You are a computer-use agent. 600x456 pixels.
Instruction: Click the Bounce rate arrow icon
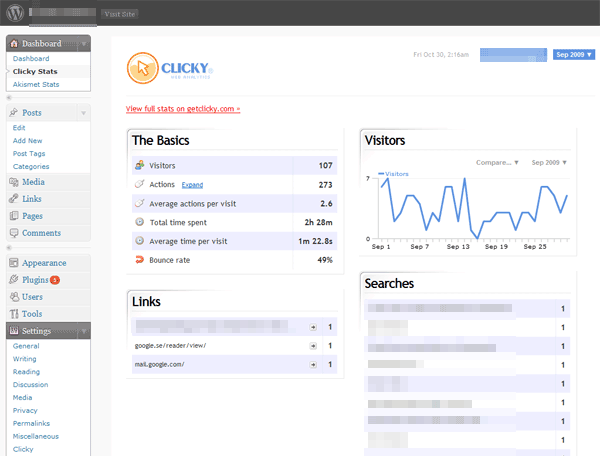click(140, 260)
